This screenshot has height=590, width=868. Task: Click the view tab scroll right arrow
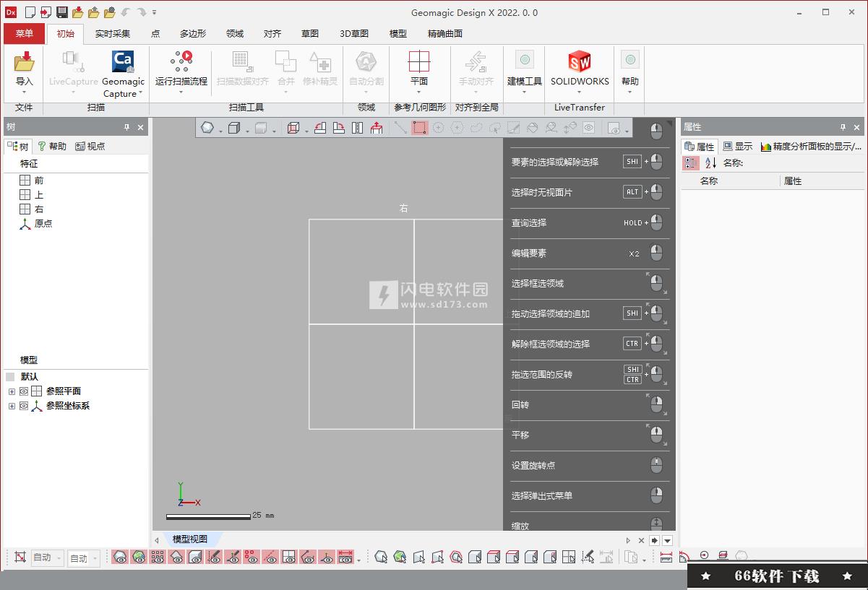click(x=628, y=540)
